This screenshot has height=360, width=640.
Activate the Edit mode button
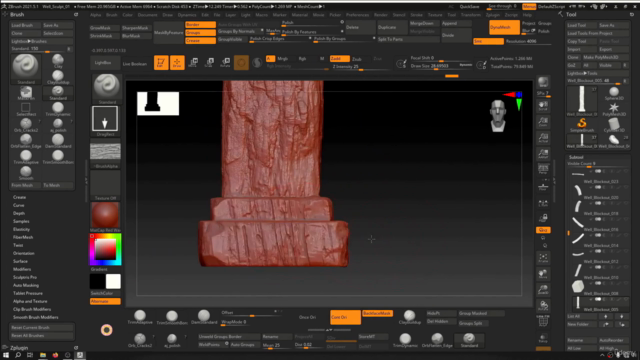point(161,63)
